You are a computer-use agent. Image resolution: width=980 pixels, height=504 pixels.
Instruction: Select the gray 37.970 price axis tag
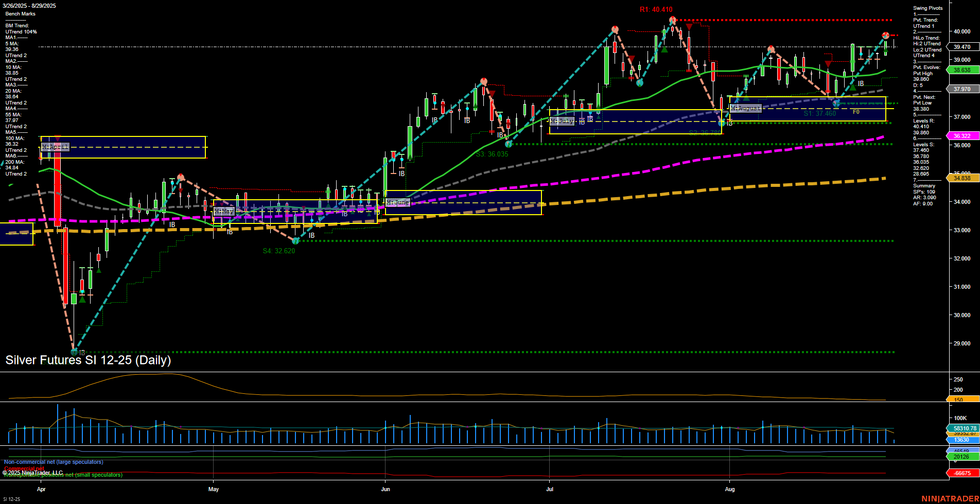coord(962,89)
